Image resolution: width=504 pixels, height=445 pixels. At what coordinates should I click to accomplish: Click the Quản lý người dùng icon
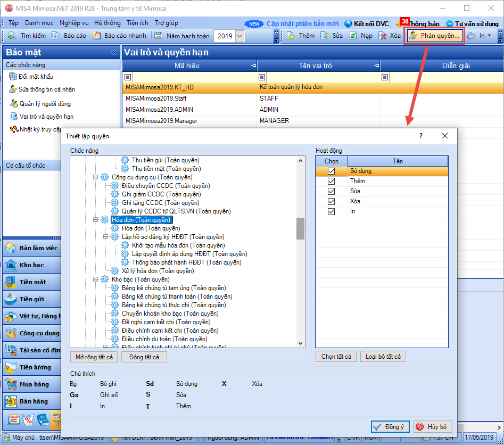coord(14,104)
